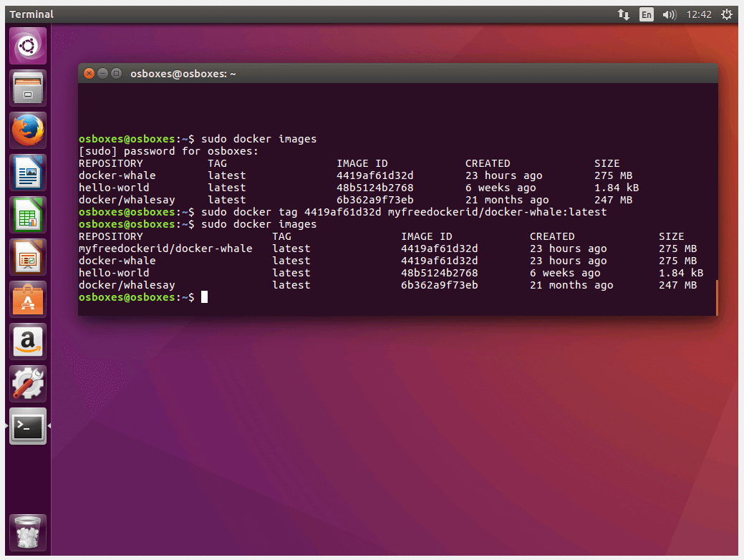Image resolution: width=744 pixels, height=560 pixels.
Task: Open System Settings from launcher
Action: click(x=28, y=383)
